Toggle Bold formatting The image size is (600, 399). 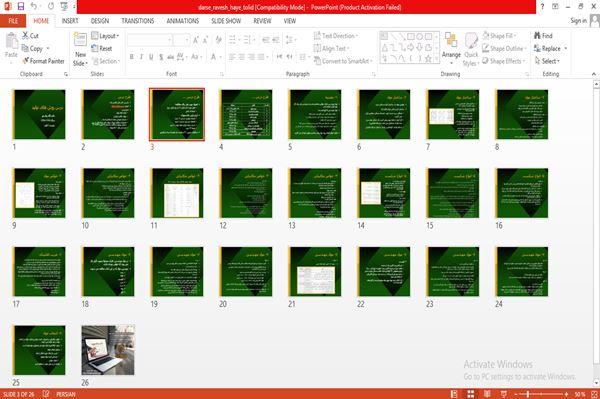click(132, 57)
